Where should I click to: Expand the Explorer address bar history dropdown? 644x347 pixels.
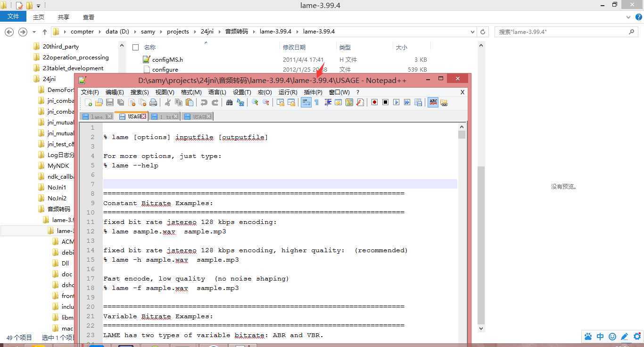[472, 32]
